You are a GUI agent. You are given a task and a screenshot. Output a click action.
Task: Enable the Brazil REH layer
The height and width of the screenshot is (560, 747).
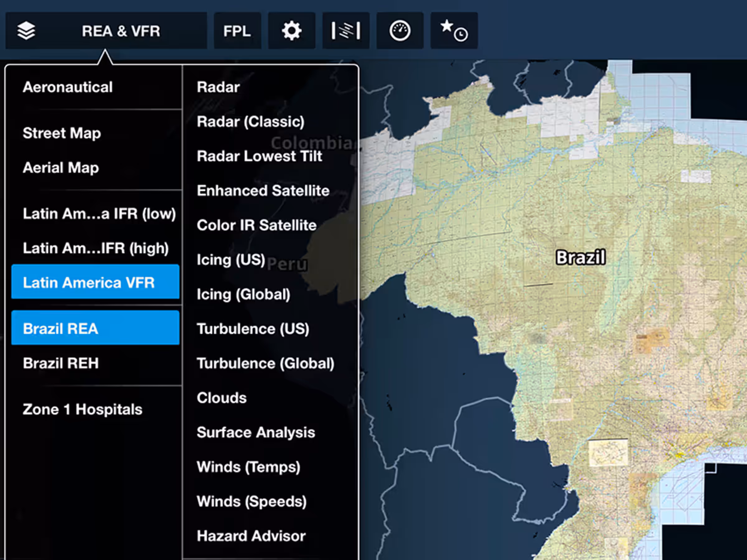point(61,363)
